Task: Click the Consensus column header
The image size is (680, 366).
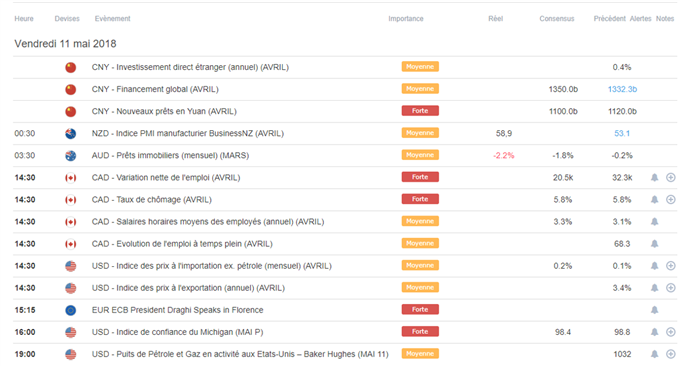Action: click(x=557, y=19)
